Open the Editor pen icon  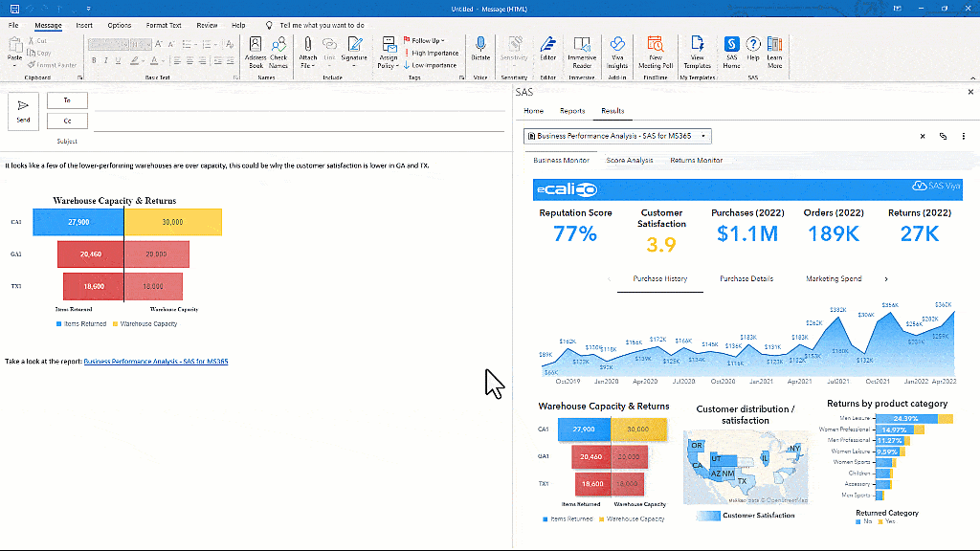(x=548, y=44)
